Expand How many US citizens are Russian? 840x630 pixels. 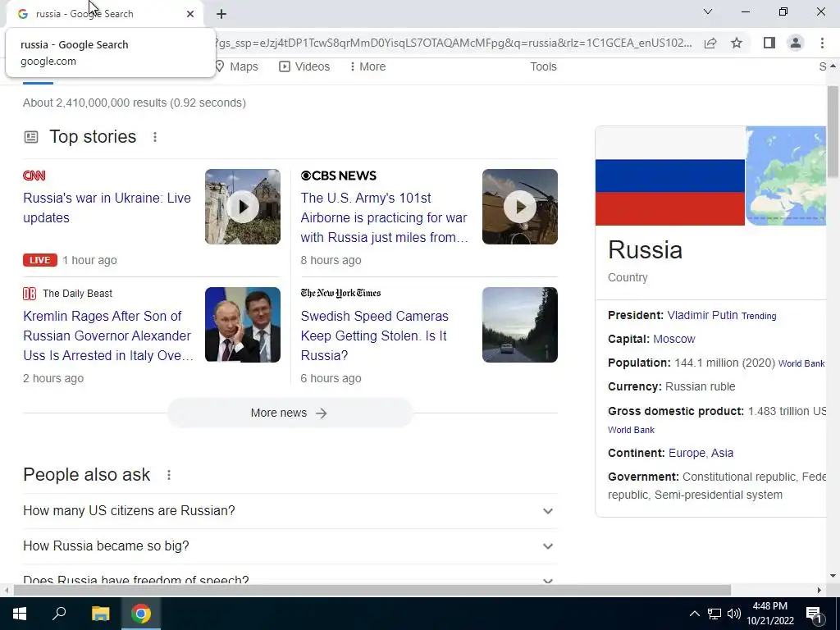tap(290, 510)
